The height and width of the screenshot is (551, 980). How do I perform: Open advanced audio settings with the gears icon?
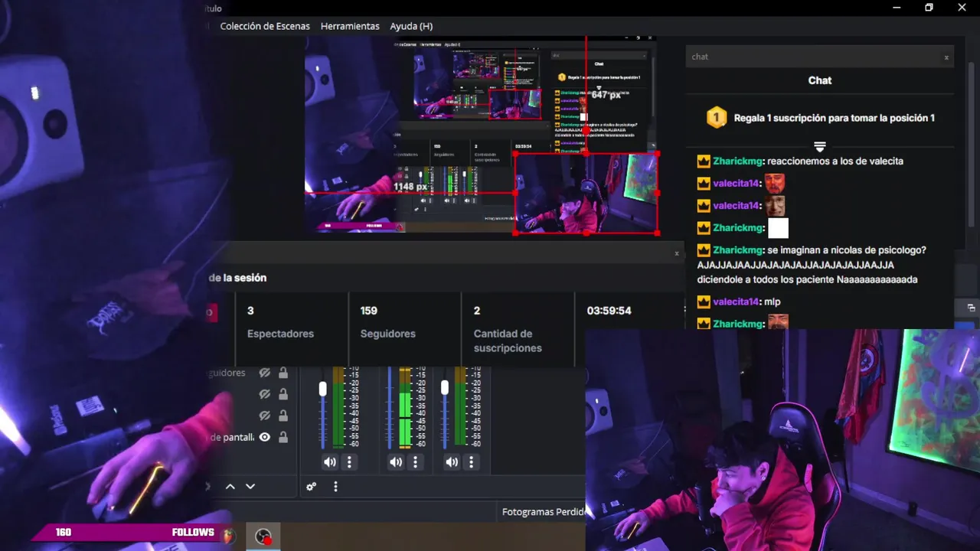coord(311,486)
